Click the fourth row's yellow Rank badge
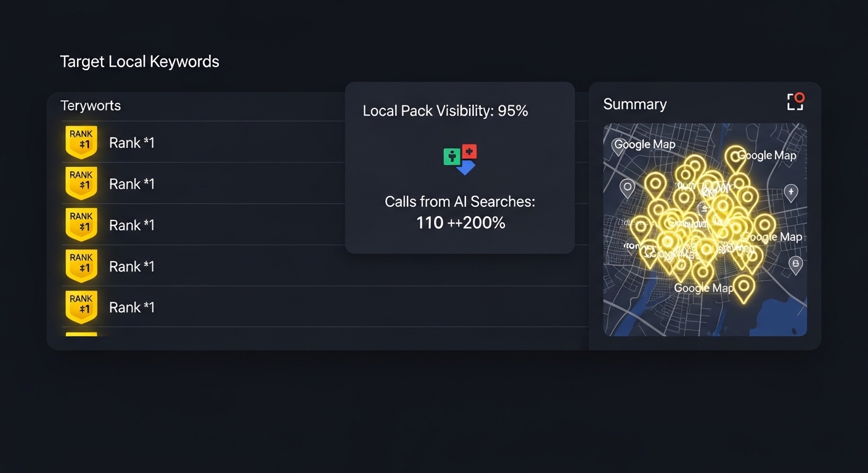 tap(81, 266)
